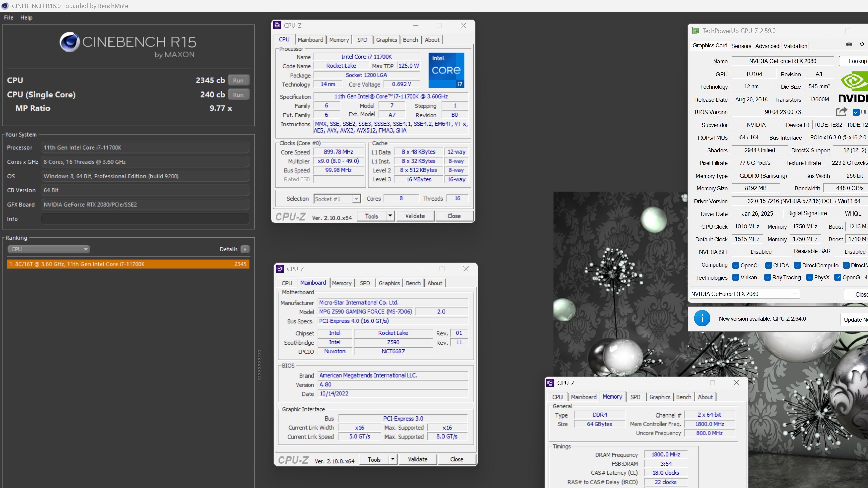868x488 pixels.
Task: Open Graphics tab in Memory CPU-Z window
Action: pyautogui.click(x=660, y=397)
